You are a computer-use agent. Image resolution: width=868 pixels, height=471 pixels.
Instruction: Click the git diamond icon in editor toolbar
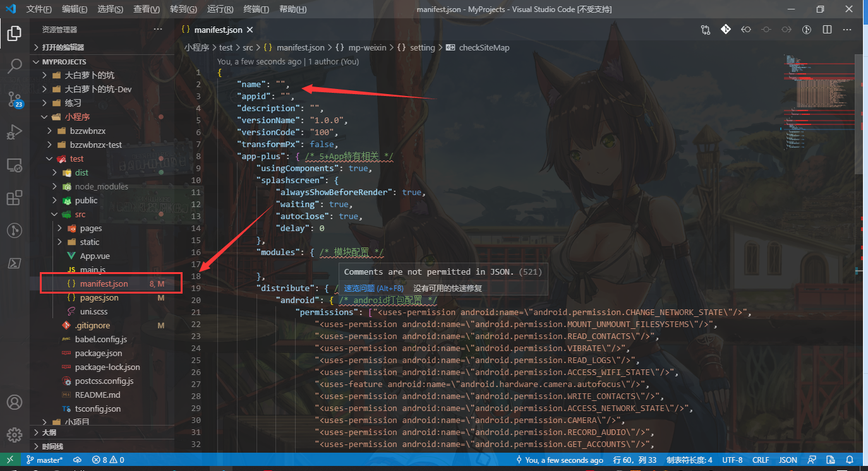pos(726,30)
